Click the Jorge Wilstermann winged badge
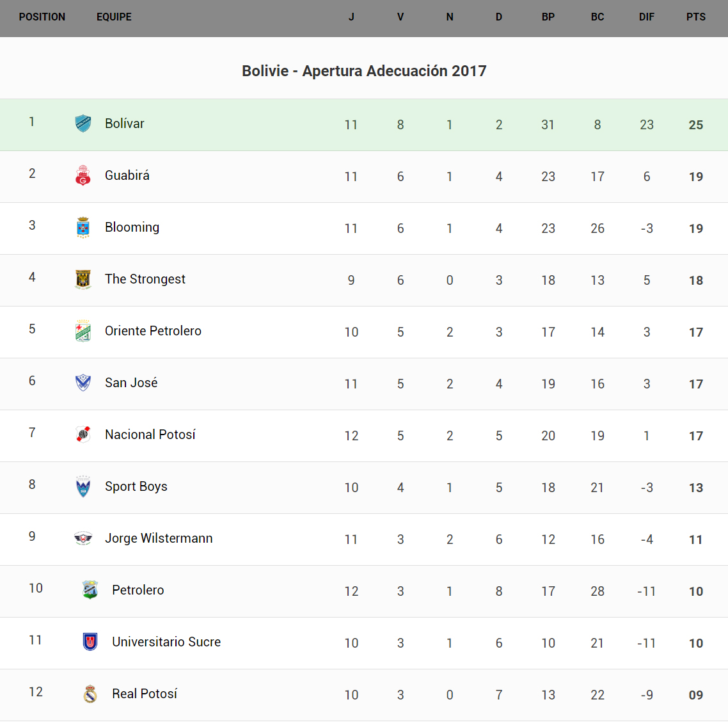Screen dimensions: 728x727 tap(83, 538)
